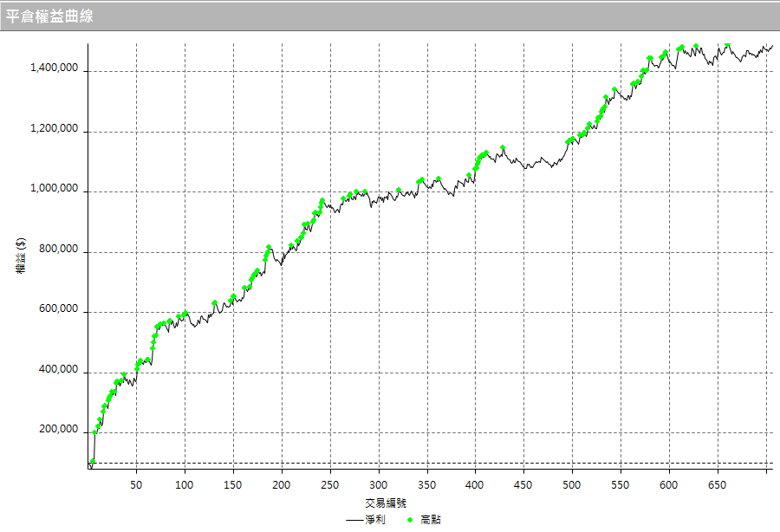Click the 250 x-axis tick label
The width and height of the screenshot is (780, 532).
[x=329, y=485]
